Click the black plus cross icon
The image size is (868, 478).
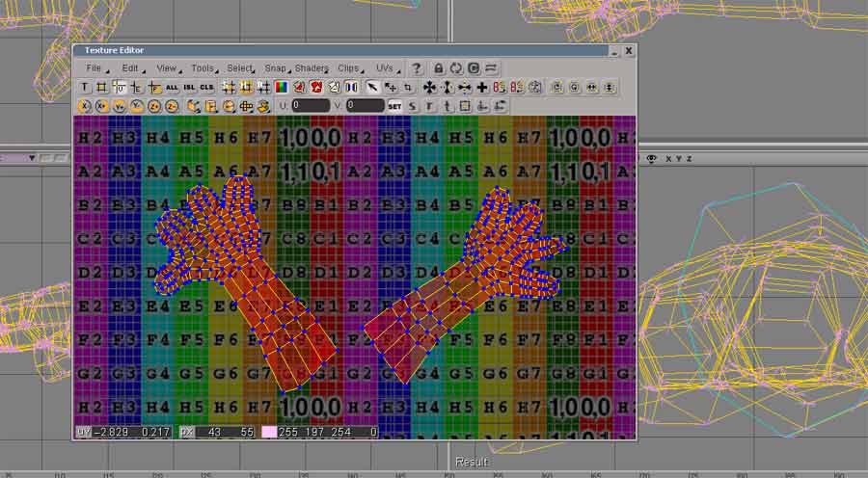(482, 87)
